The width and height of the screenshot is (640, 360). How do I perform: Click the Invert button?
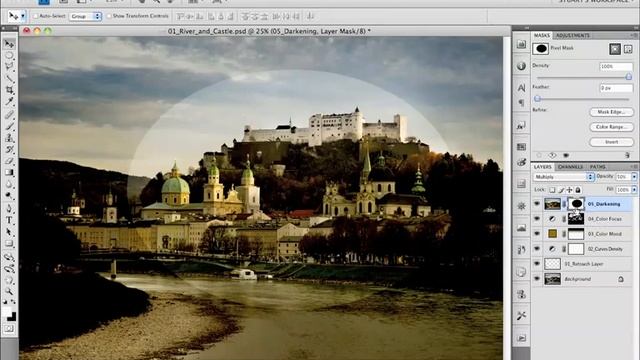click(x=611, y=142)
